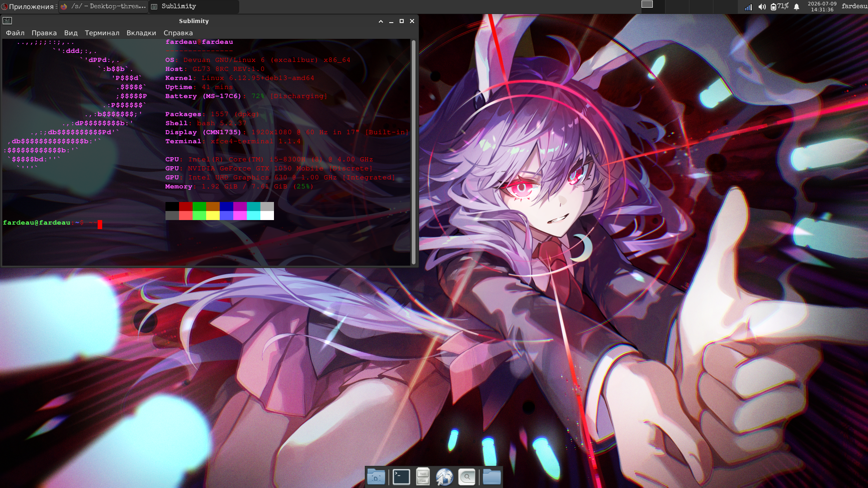Click the red cursor at the prompt
868x488 pixels.
[x=100, y=225]
